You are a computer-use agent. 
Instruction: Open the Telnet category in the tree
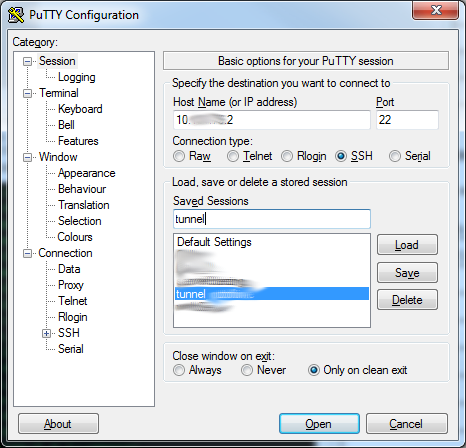(72, 301)
